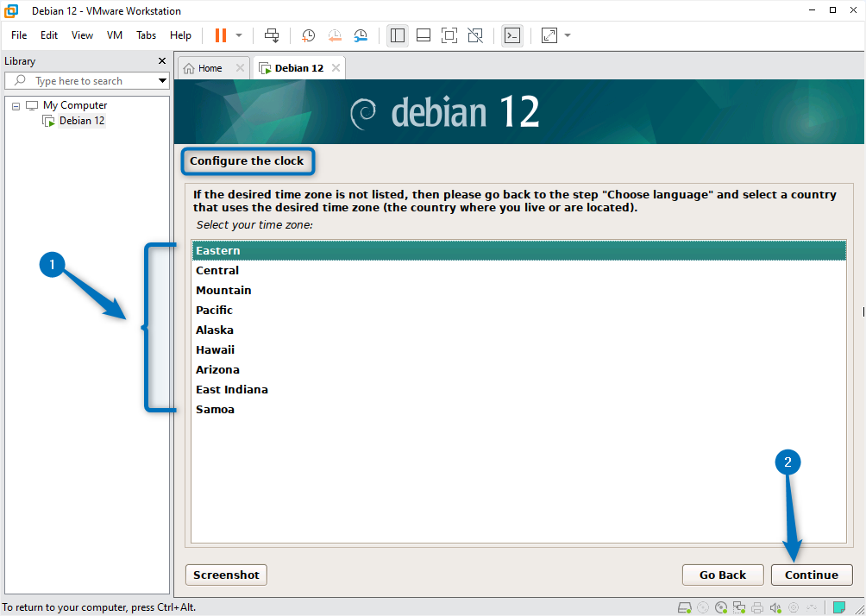Open the VM menu
The width and height of the screenshot is (866, 616).
[114, 35]
